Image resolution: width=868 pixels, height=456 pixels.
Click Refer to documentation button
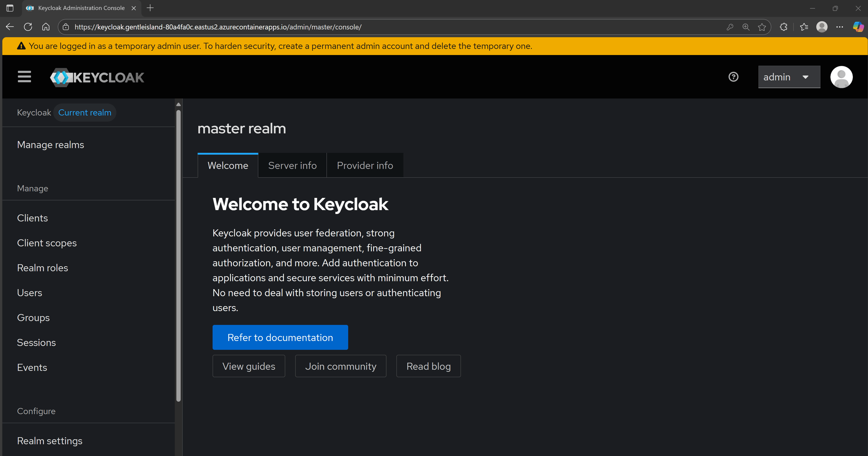coord(280,337)
